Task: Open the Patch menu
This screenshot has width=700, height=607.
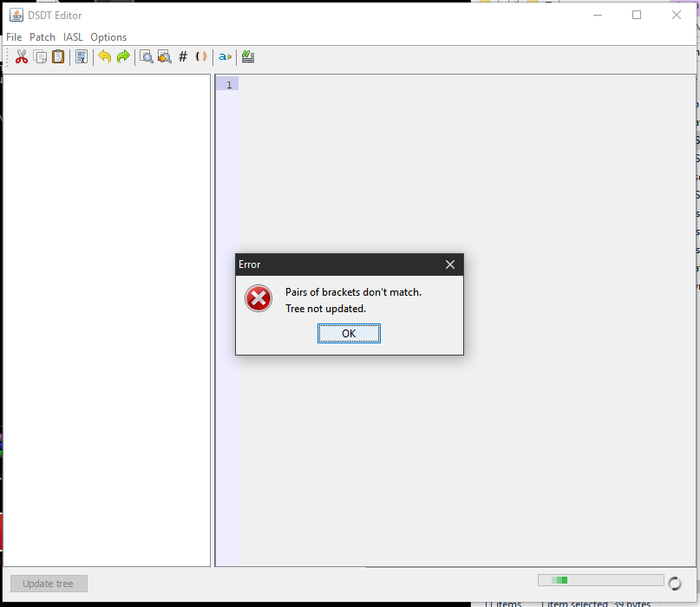Action: 43,37
